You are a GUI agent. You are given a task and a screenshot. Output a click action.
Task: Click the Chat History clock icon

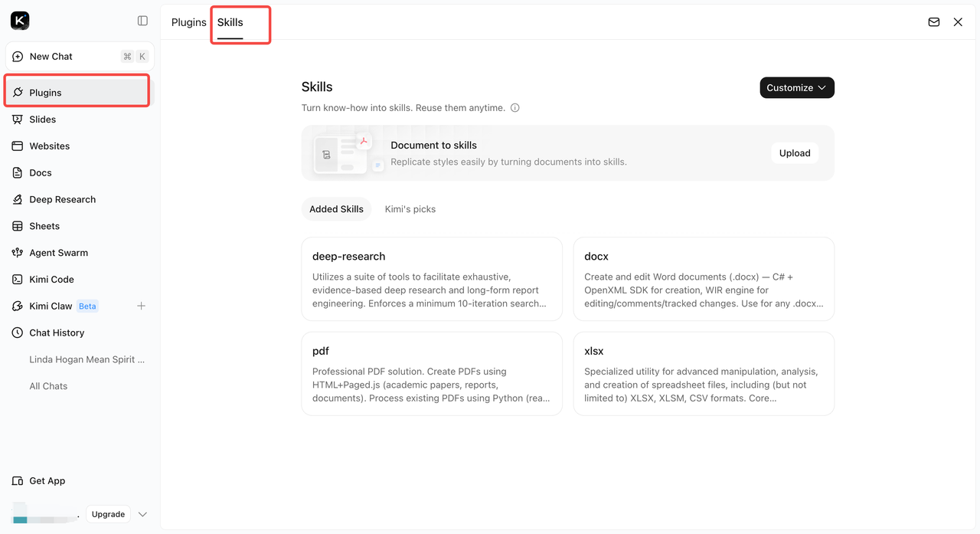click(18, 333)
